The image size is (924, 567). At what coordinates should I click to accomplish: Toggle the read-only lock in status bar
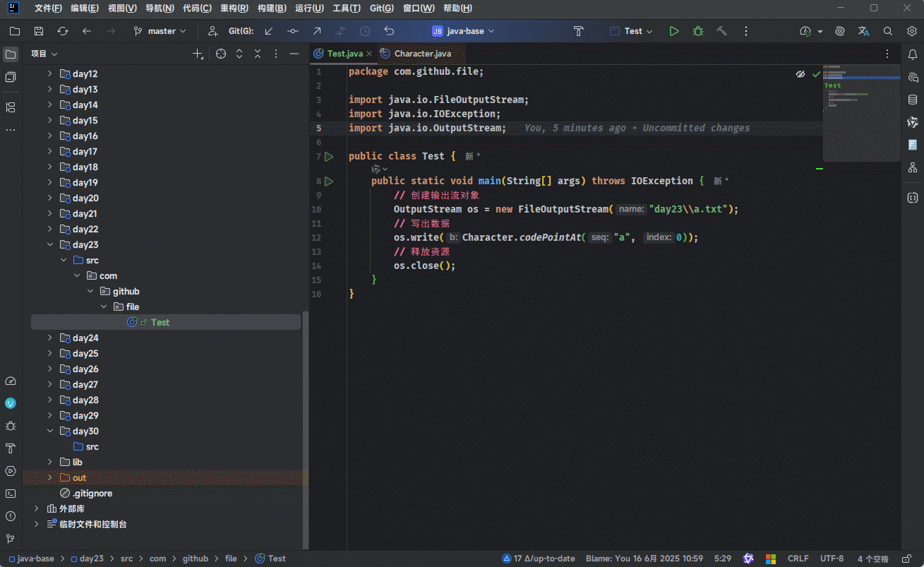pyautogui.click(x=906, y=559)
